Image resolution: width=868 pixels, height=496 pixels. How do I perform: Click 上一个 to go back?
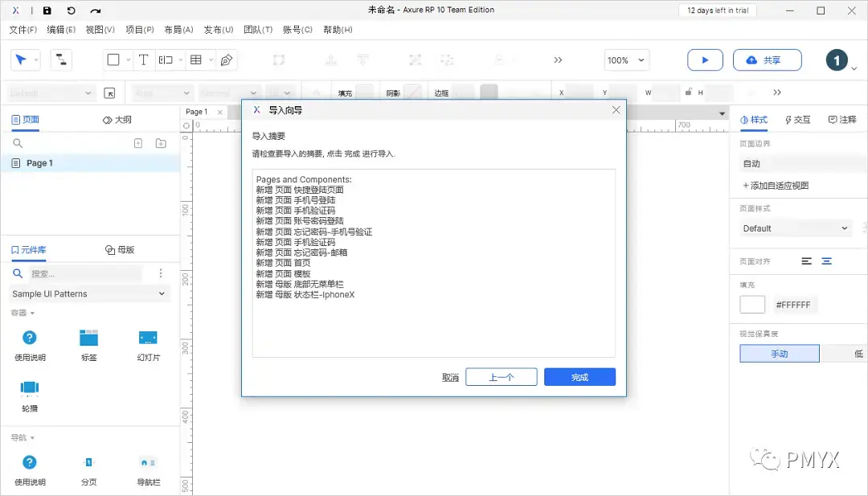(501, 376)
